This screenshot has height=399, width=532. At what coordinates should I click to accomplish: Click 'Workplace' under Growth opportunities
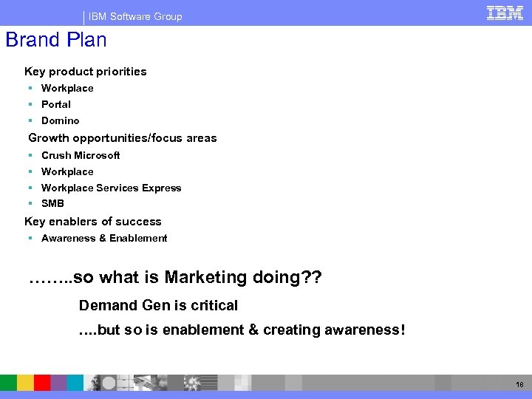point(67,171)
